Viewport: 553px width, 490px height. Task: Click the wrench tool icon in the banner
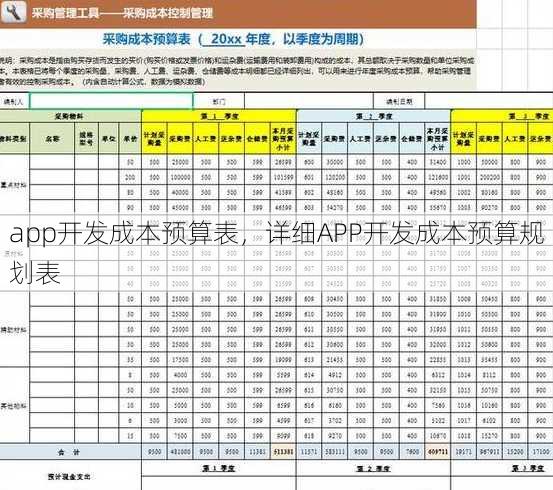coord(13,11)
